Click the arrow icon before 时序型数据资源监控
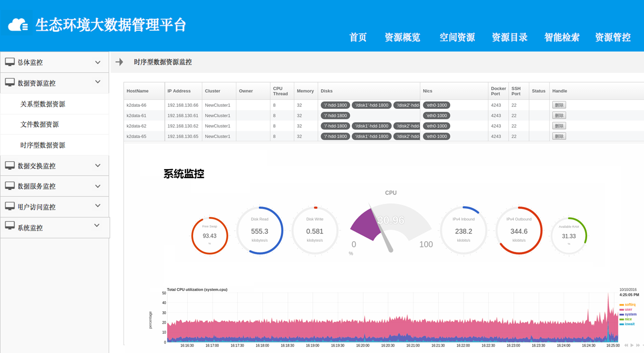Image resolution: width=644 pixels, height=353 pixels. [119, 62]
